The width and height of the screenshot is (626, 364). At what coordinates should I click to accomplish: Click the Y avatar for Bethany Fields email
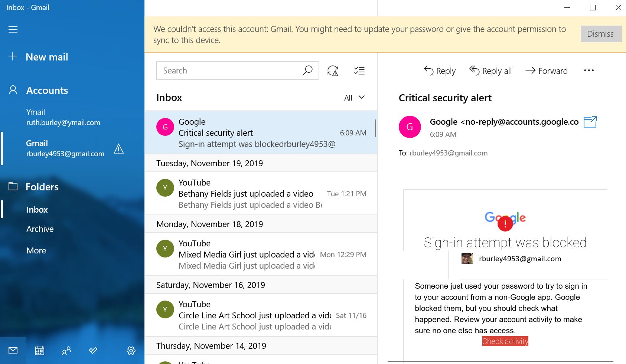[165, 188]
